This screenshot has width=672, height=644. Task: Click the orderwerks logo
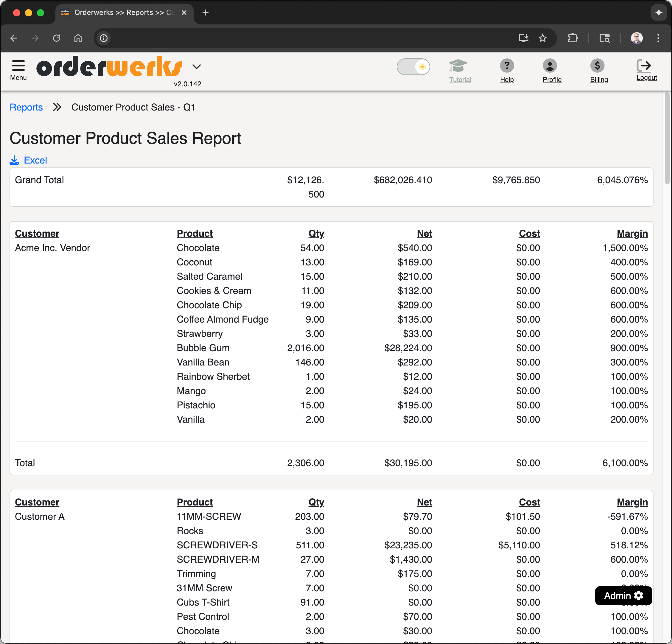pyautogui.click(x=110, y=67)
